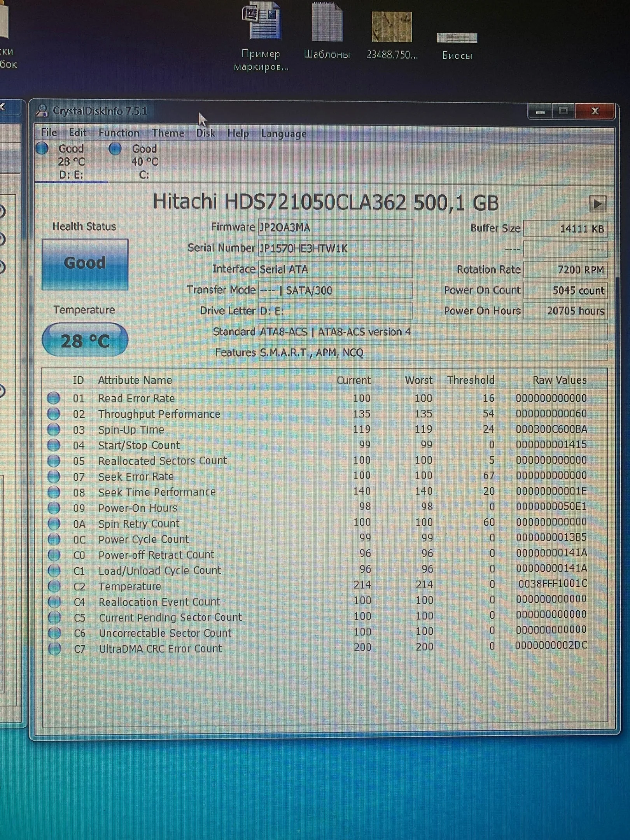Click the Buffer Size value
The width and height of the screenshot is (630, 840).
pyautogui.click(x=565, y=229)
